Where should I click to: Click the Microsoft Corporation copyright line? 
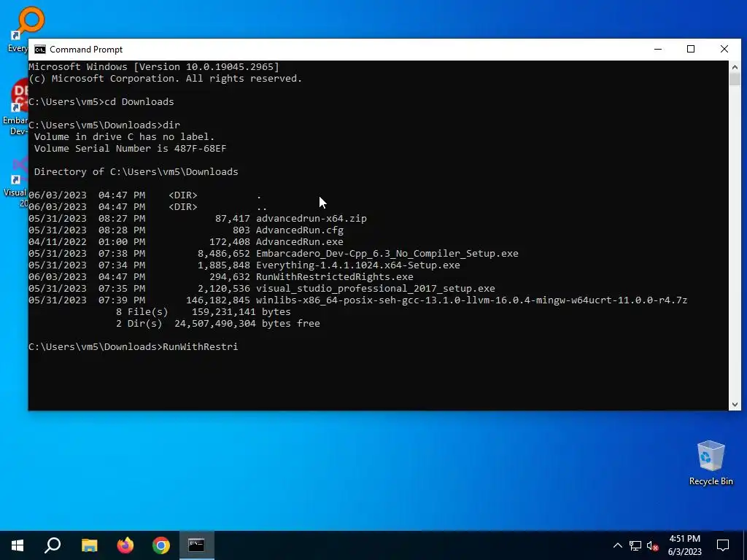[x=166, y=79]
